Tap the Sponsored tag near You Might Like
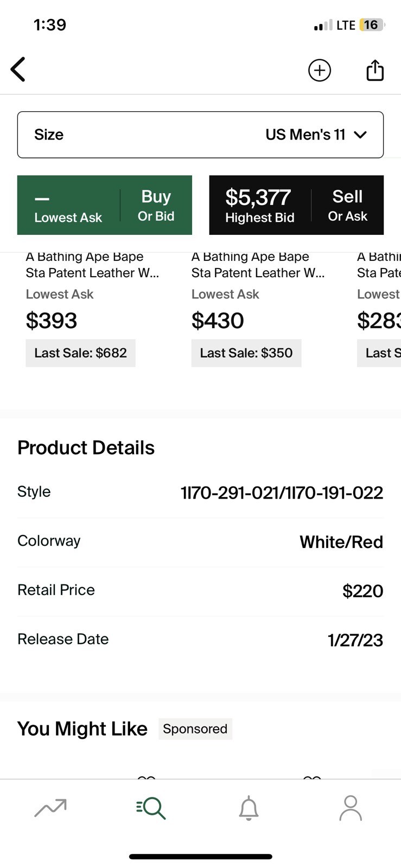This screenshot has height=868, width=401. tap(195, 729)
